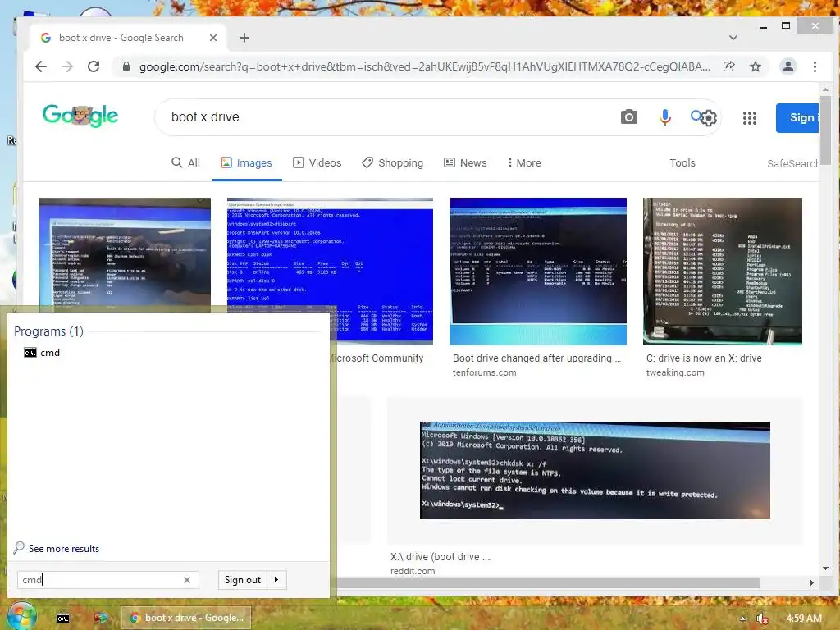
Task: Show hidden system tray icons
Action: [742, 619]
